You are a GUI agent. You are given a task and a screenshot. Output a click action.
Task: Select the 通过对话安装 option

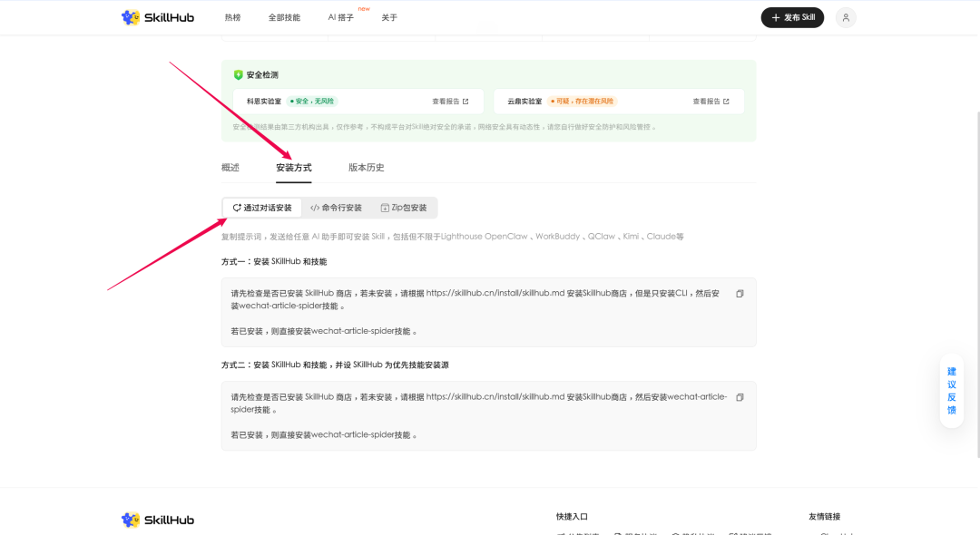[262, 208]
